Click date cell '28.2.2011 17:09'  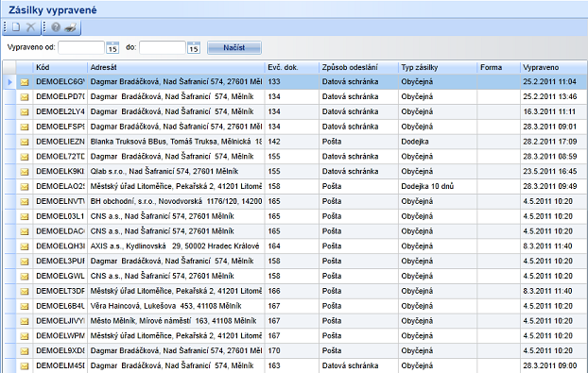tap(554, 142)
